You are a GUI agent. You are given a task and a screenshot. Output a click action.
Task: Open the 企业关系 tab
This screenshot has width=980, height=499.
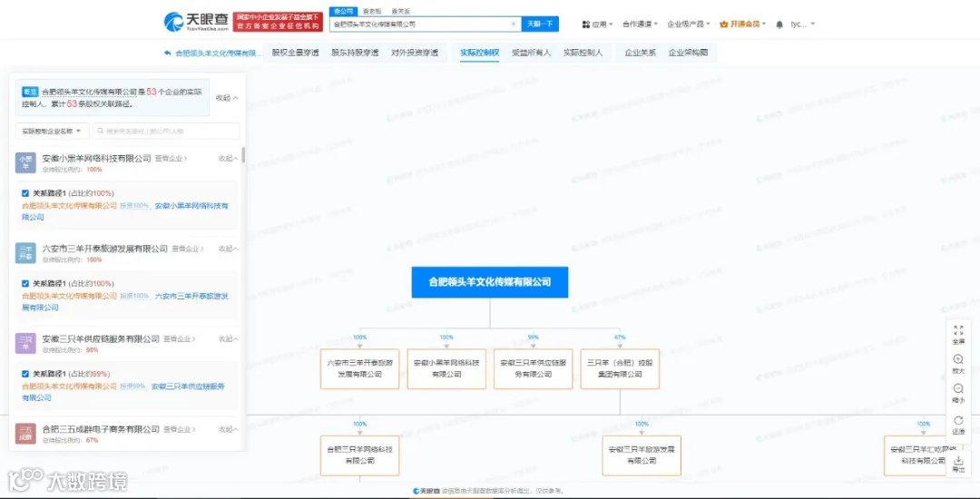pyautogui.click(x=641, y=54)
